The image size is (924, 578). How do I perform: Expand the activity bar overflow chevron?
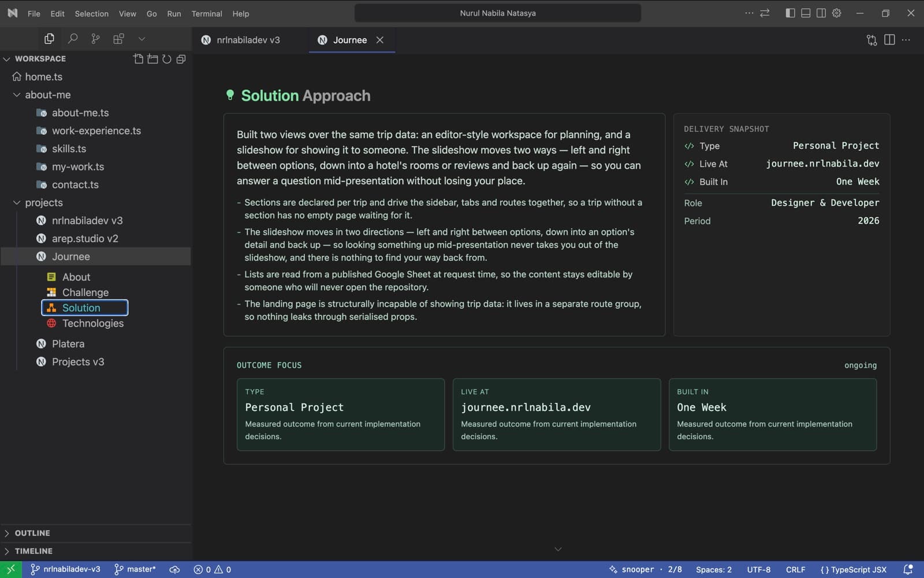click(x=141, y=39)
